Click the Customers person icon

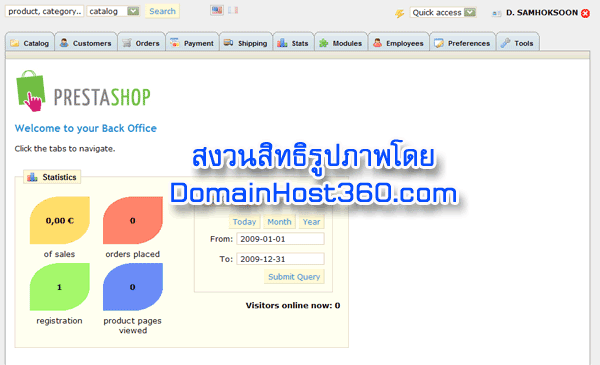coord(64,42)
